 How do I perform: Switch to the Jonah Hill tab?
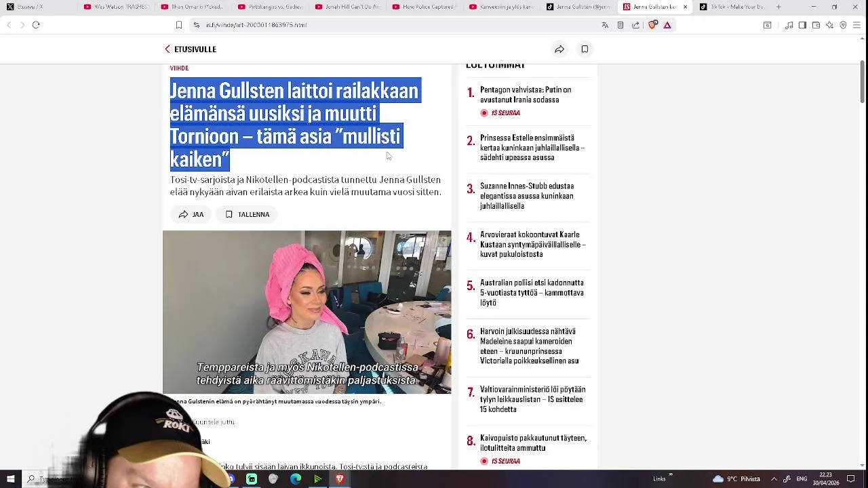pyautogui.click(x=348, y=7)
